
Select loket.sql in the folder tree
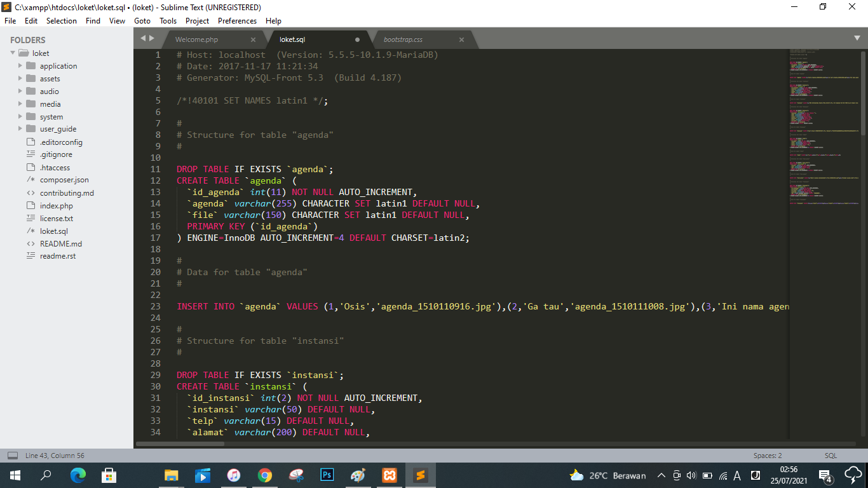[x=54, y=231]
